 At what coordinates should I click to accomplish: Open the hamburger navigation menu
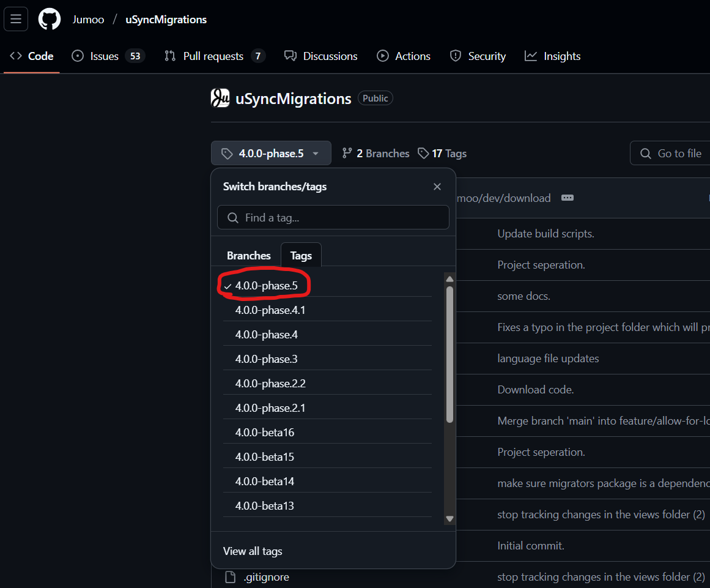pos(16,19)
